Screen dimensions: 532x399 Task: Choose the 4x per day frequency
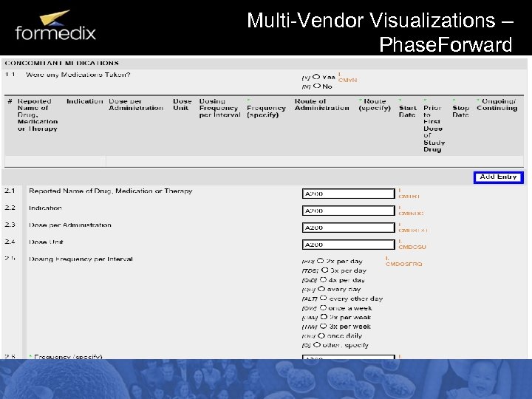coord(323,280)
